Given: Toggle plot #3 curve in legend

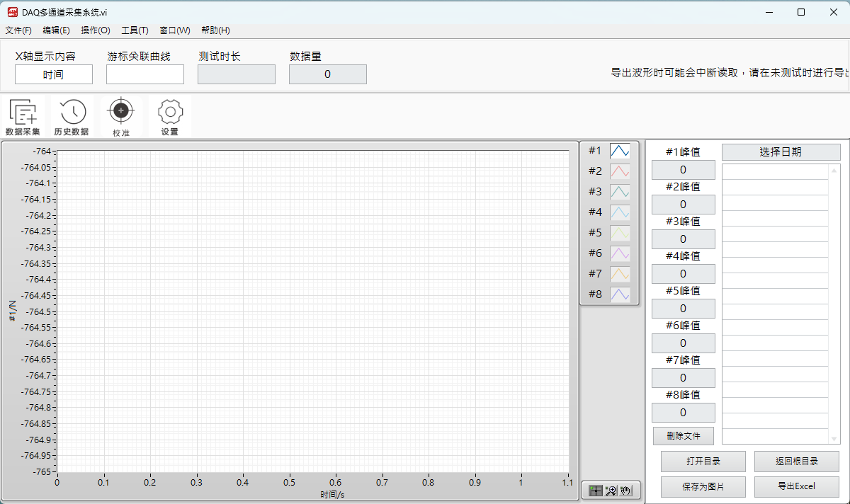Looking at the screenshot, I should (x=620, y=192).
